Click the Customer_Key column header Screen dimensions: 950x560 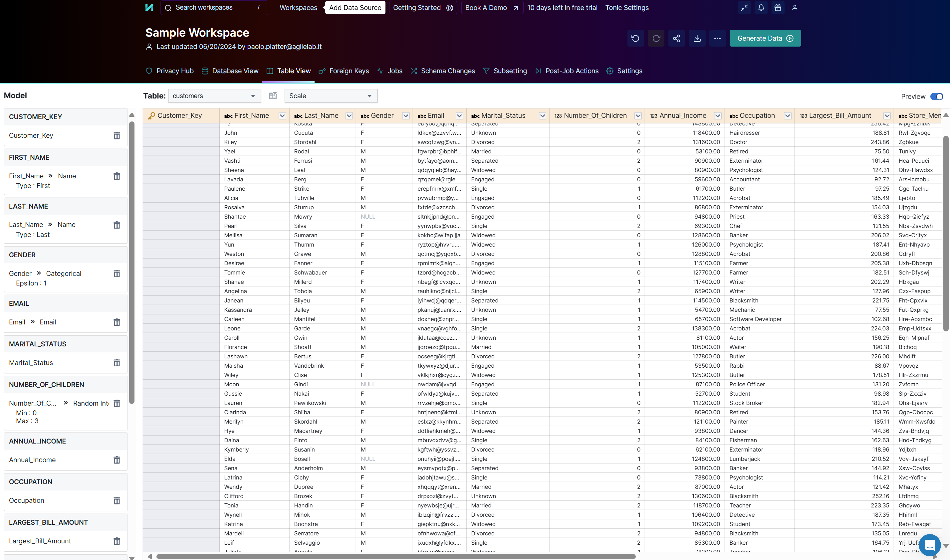coord(181,116)
